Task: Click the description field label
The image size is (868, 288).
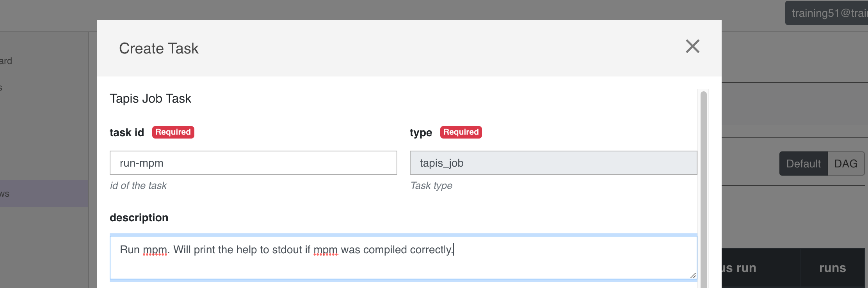Action: point(139,218)
